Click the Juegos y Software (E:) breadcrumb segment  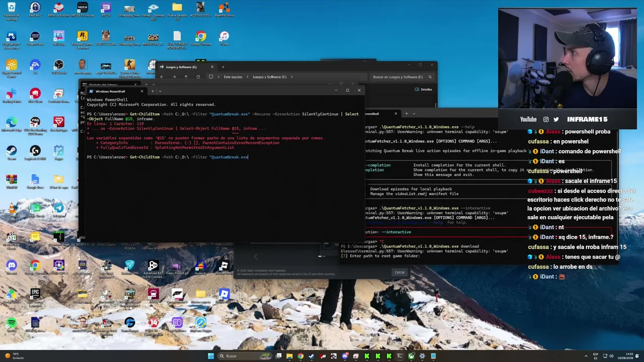(x=269, y=77)
